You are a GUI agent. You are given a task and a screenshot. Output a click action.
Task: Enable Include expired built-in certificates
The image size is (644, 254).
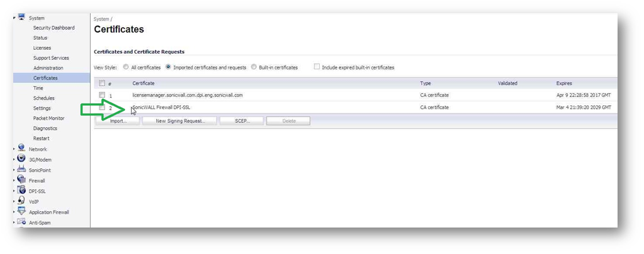pos(317,67)
